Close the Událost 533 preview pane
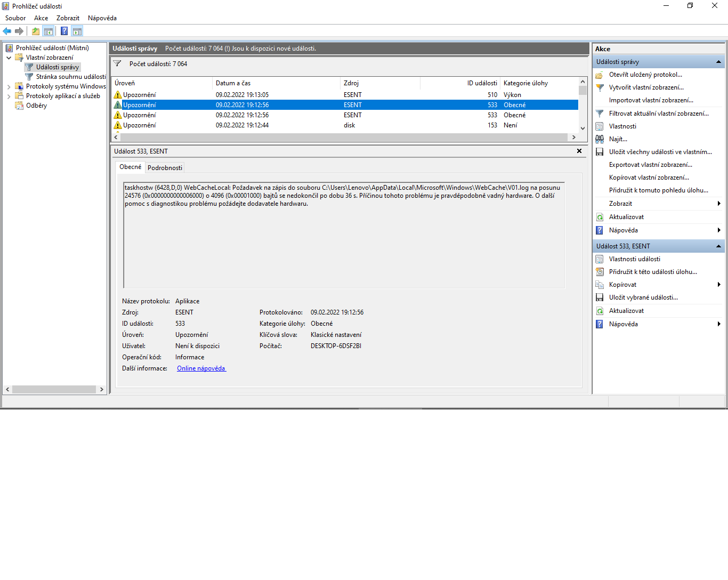 [x=579, y=151]
